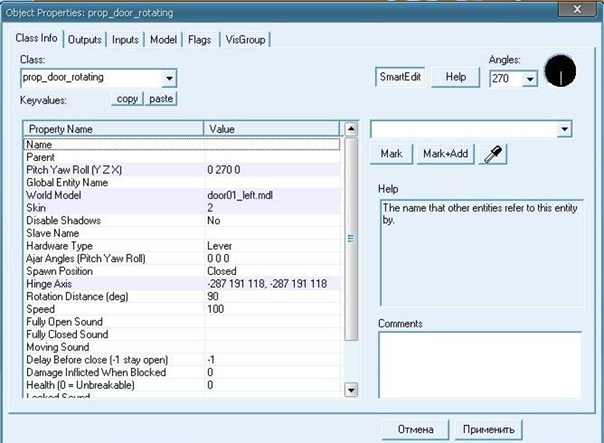604x443 pixels.
Task: Click the 0 270 0 value
Action: click(223, 170)
